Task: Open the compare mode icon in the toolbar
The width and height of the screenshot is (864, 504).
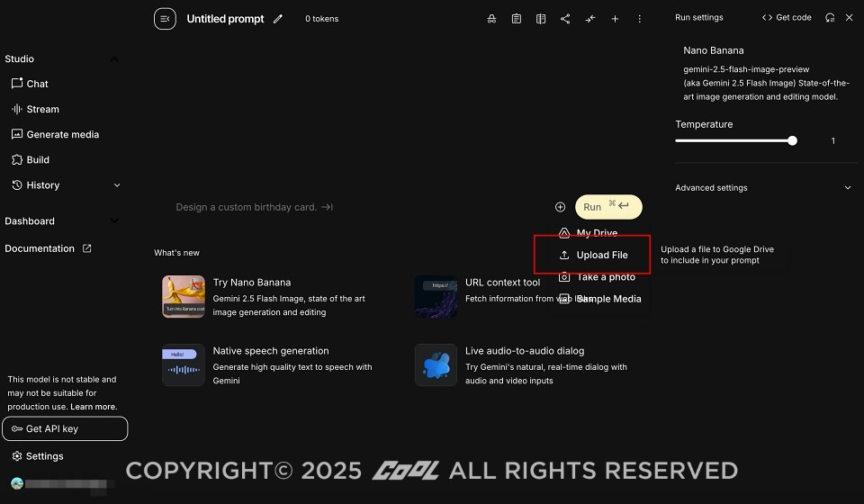Action: [x=541, y=19]
